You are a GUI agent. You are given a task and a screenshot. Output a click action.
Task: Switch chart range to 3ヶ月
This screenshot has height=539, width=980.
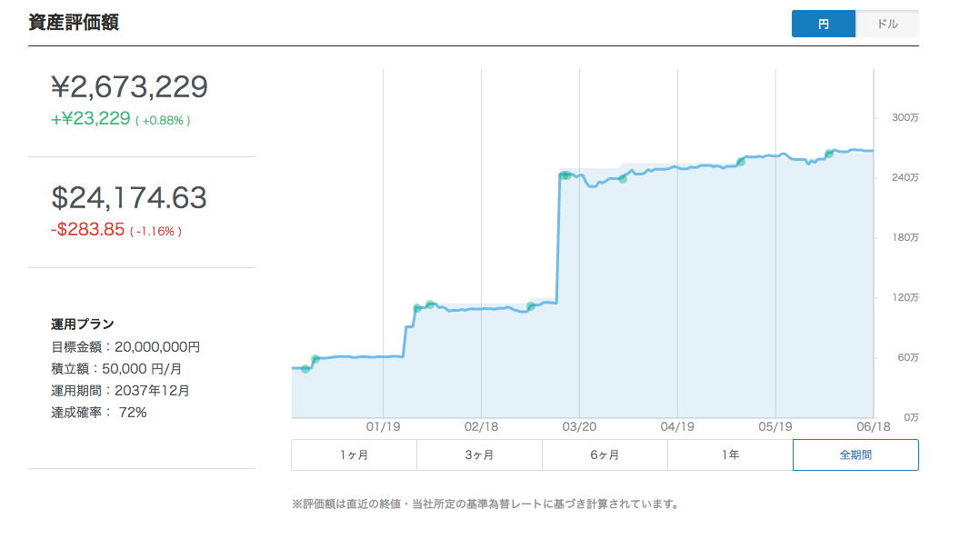pos(479,454)
